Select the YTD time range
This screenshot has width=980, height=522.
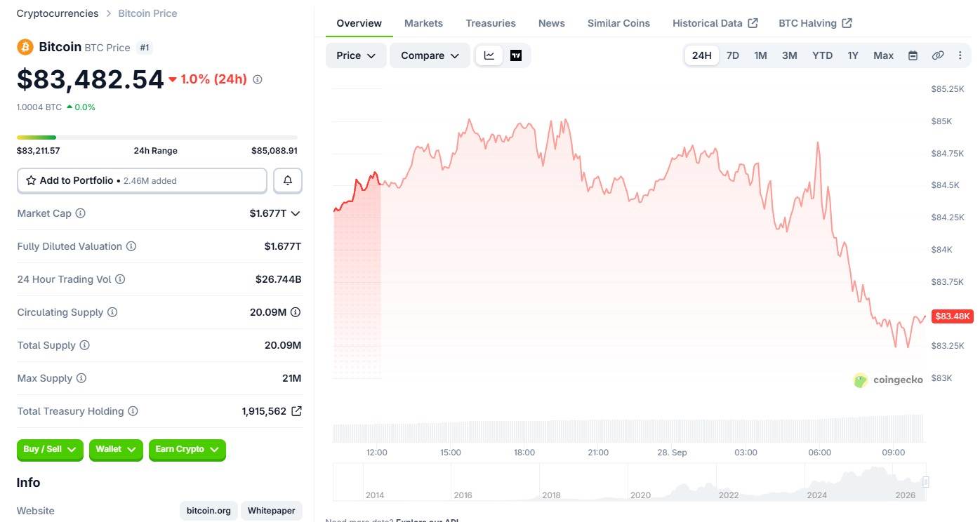pos(822,55)
